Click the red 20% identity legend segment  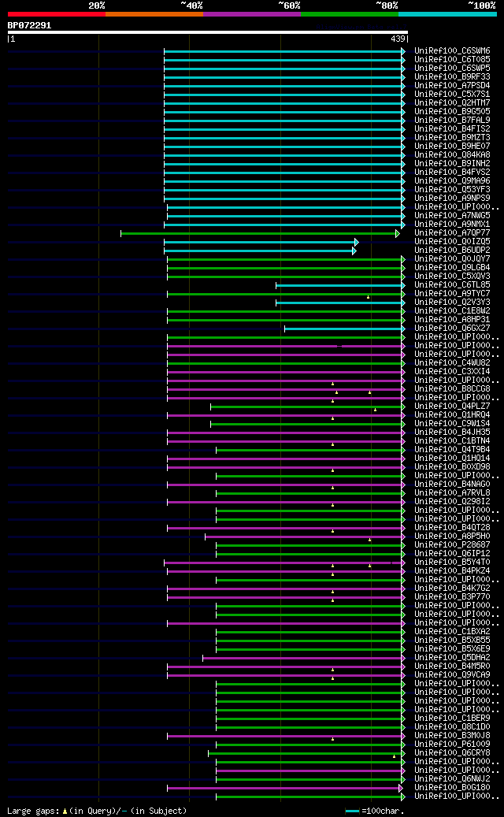coord(56,14)
